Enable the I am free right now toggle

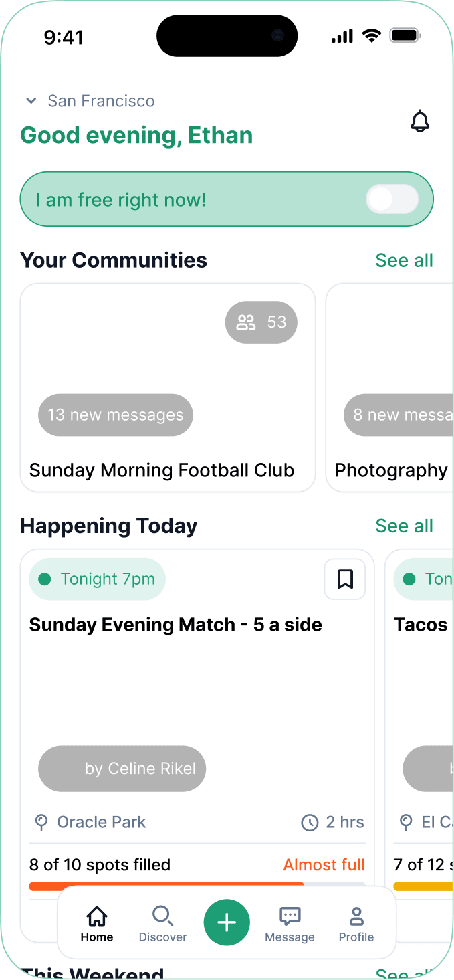coord(392,199)
